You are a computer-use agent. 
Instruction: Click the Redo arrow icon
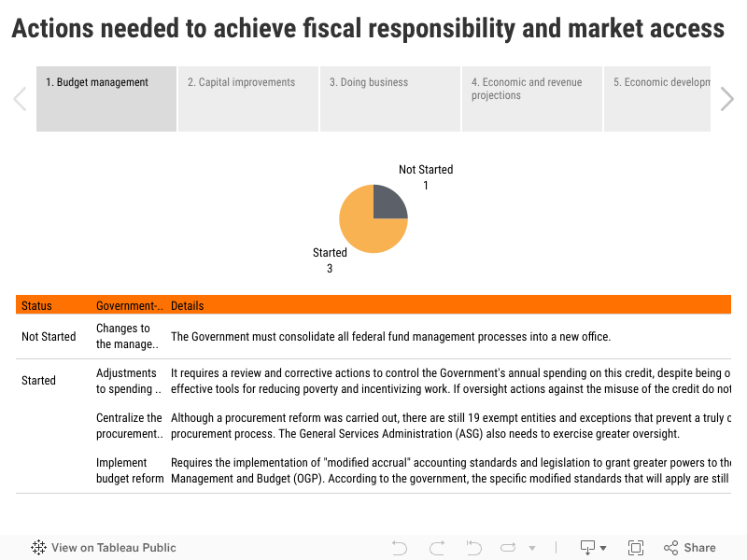click(x=437, y=548)
